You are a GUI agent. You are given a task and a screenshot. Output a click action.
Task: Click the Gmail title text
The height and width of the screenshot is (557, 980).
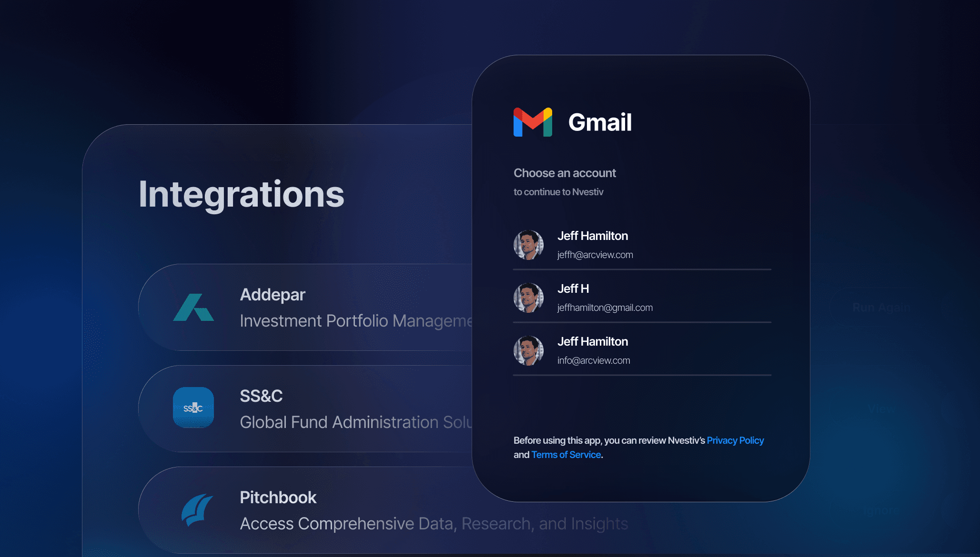point(600,122)
